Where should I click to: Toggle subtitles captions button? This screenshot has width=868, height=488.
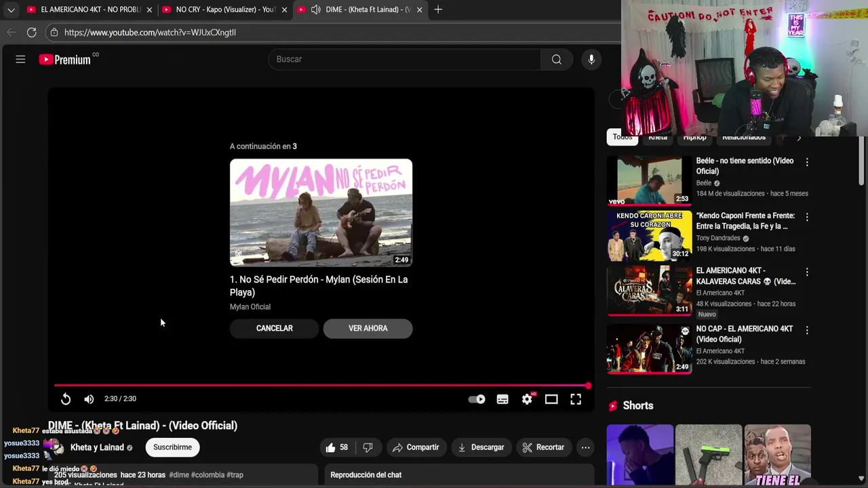click(502, 399)
